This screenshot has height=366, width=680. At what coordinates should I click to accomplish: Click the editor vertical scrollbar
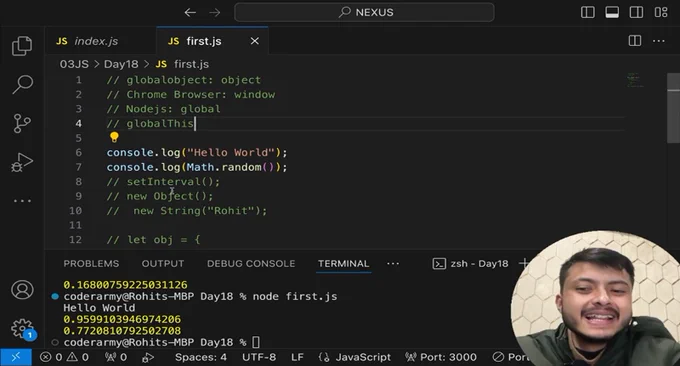(673, 108)
